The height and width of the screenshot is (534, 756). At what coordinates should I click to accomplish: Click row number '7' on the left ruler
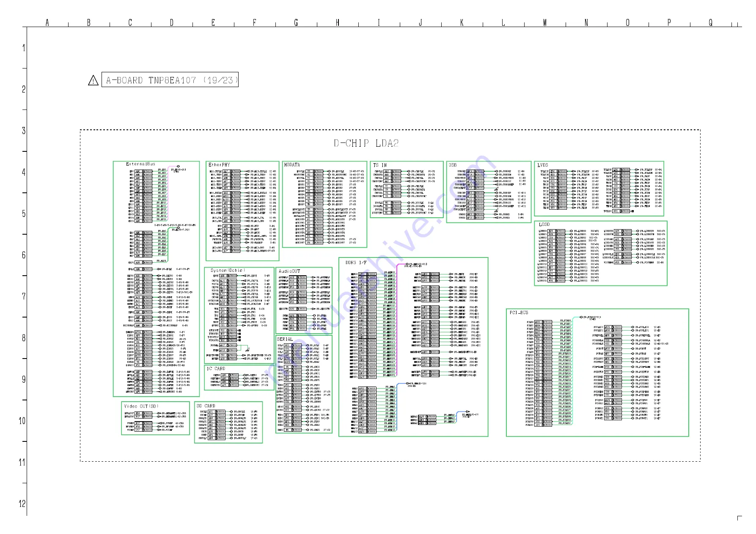coord(24,296)
